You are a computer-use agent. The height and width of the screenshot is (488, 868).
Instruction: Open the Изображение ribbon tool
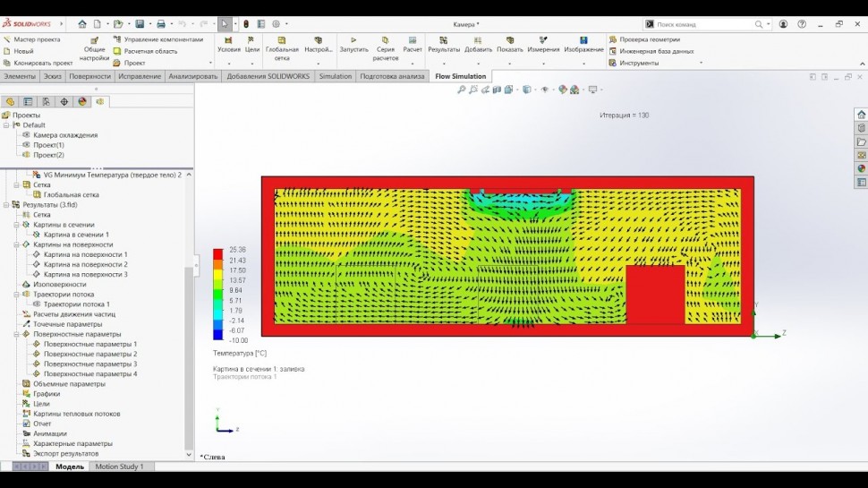tap(583, 40)
